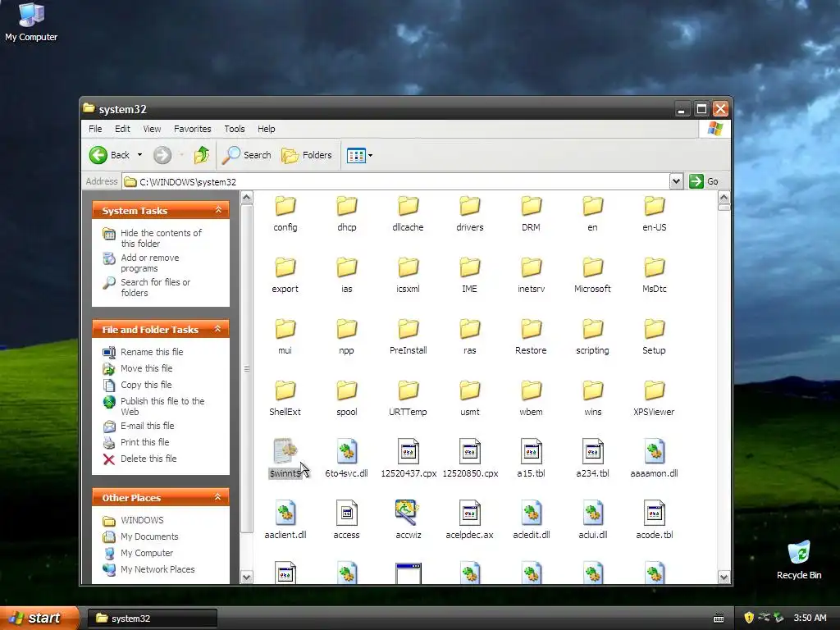Click the taskbar clock showing 3:50 AM
Viewport: 840px width, 630px height.
(810, 619)
